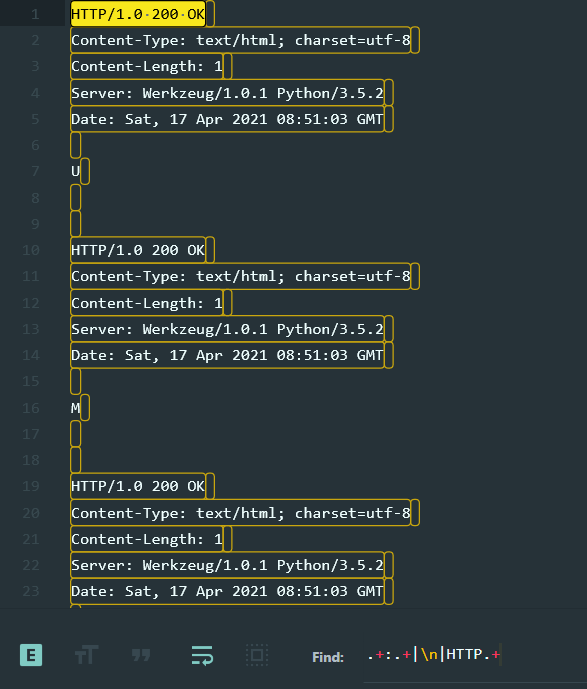This screenshot has width=587, height=689.
Task: Click 'Content-Length: 1' on line 12
Action: [x=147, y=303]
